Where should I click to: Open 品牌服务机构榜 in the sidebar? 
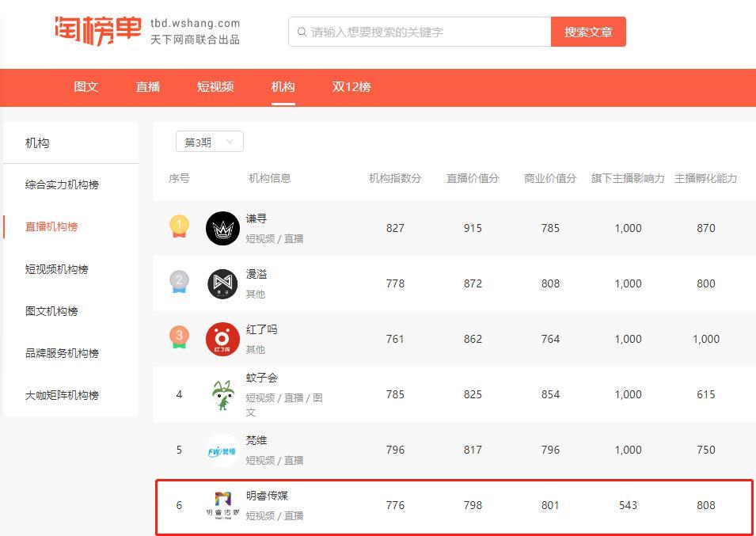point(63,353)
